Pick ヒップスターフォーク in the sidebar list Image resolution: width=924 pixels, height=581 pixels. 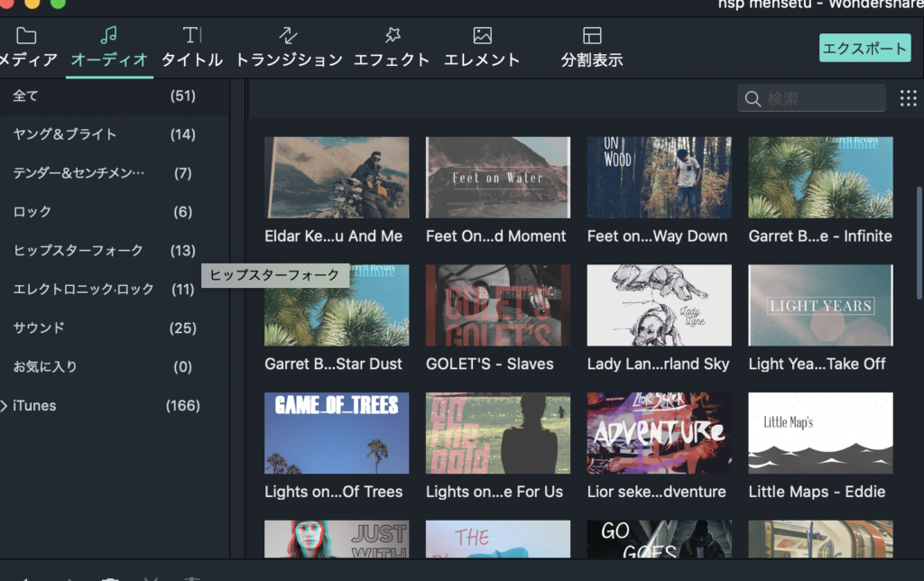pyautogui.click(x=115, y=251)
